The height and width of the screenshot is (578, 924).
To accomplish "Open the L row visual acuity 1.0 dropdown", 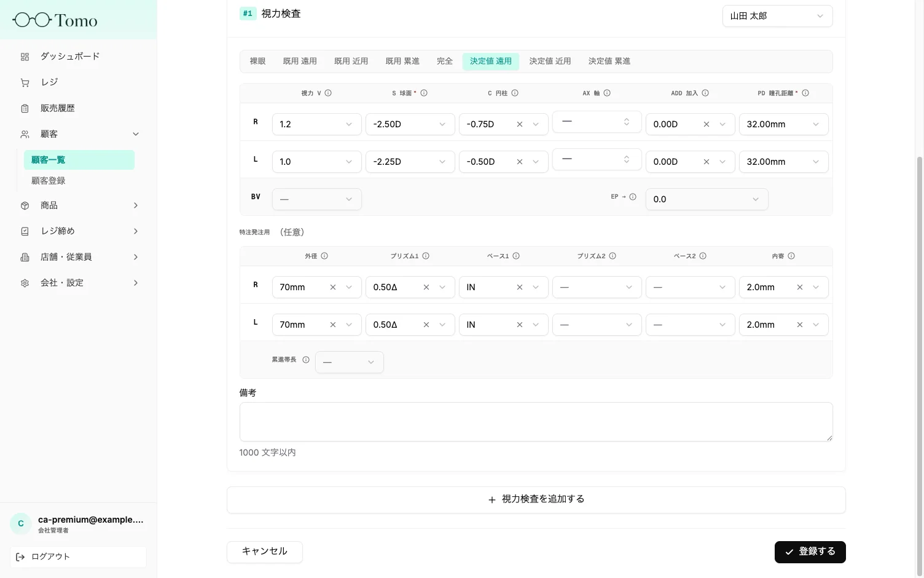I will (316, 162).
